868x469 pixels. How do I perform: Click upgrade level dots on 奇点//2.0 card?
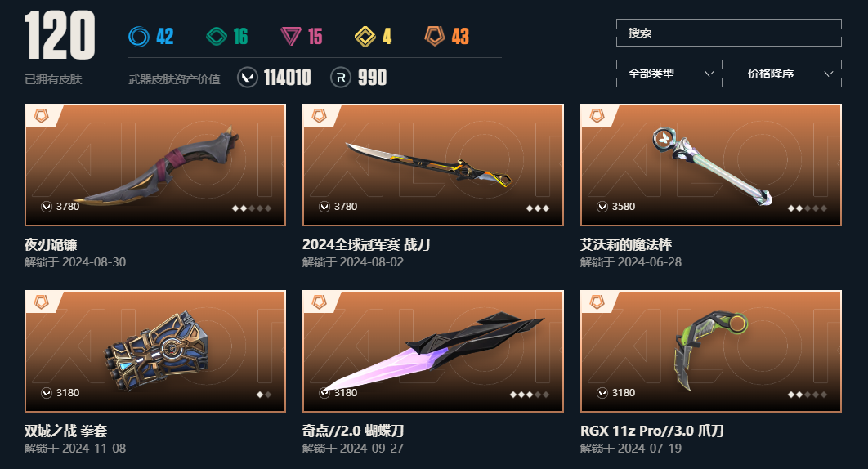(x=529, y=395)
